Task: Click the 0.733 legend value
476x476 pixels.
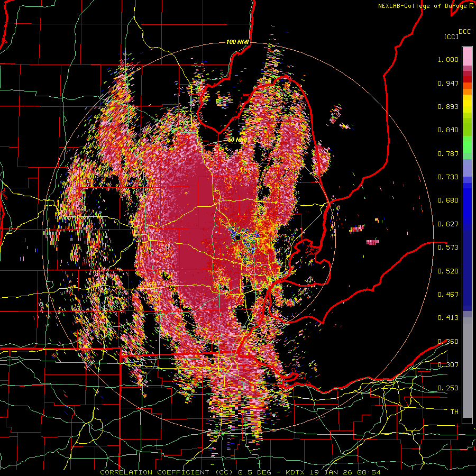Action: (448, 177)
